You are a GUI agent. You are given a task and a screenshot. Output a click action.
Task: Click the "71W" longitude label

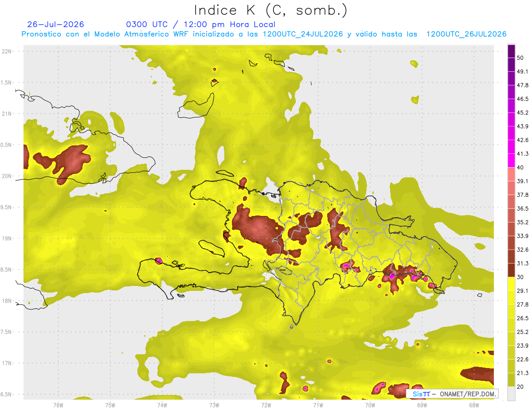coord(318,405)
